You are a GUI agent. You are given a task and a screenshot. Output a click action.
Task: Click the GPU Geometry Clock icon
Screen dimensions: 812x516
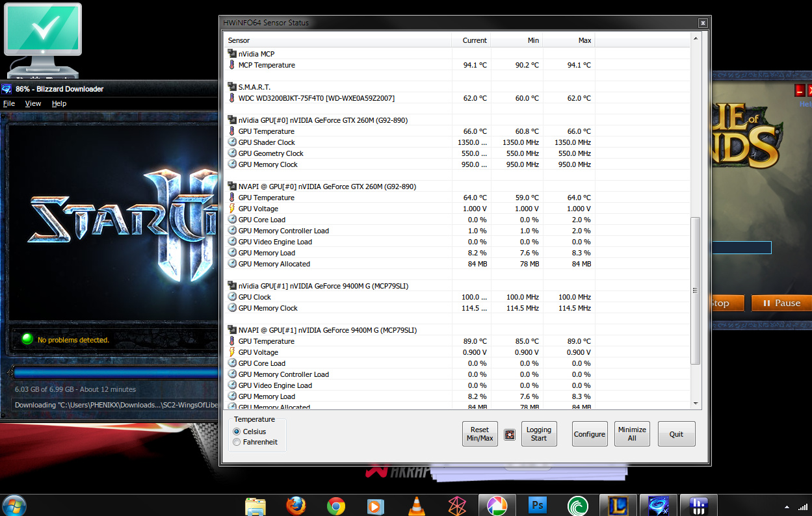tap(232, 153)
